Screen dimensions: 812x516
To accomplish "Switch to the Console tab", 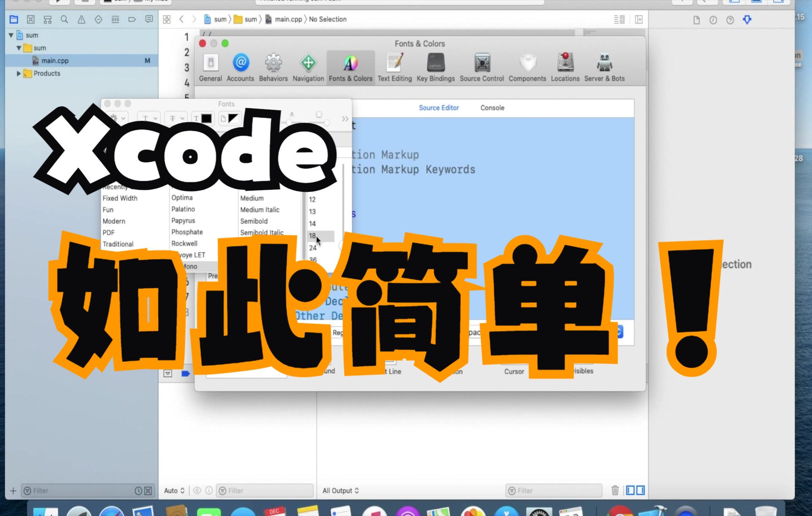I will (x=492, y=108).
